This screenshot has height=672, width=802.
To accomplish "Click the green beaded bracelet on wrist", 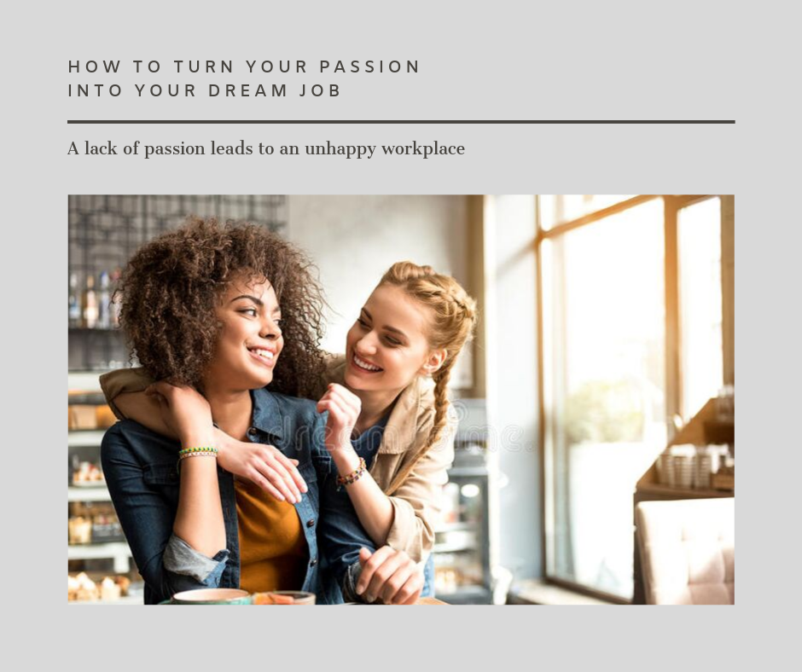I will pyautogui.click(x=198, y=452).
